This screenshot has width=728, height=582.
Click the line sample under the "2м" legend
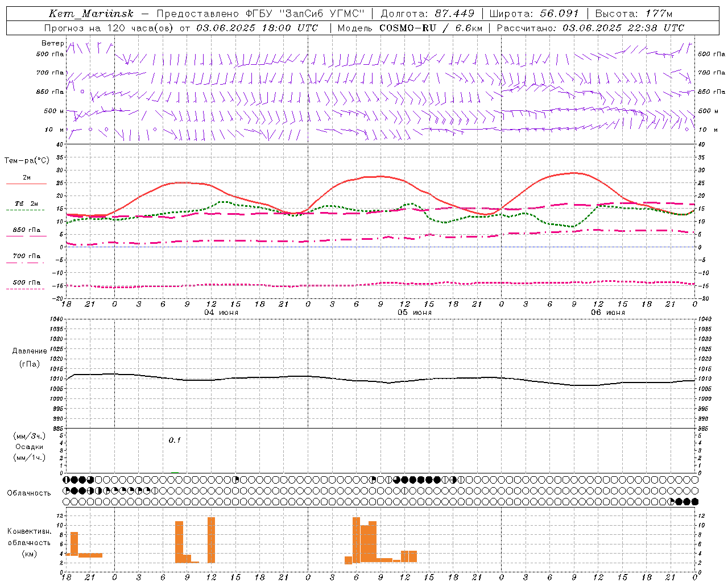pyautogui.click(x=26, y=184)
